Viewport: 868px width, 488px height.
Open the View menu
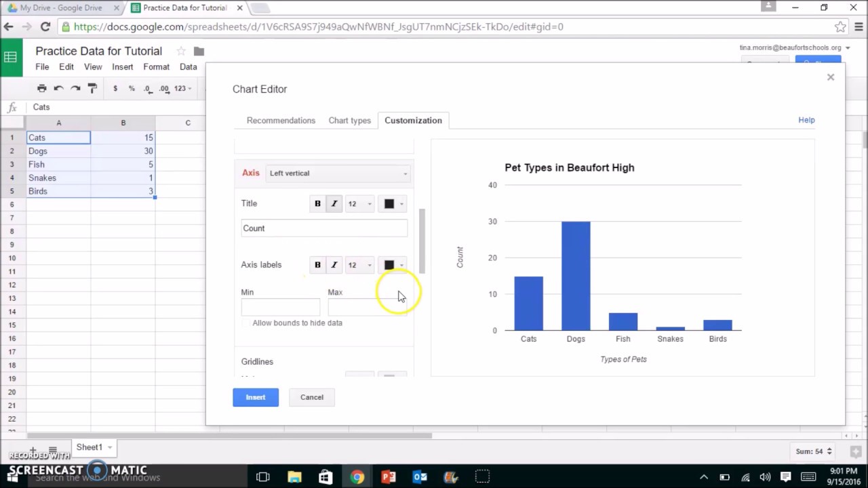click(x=93, y=67)
